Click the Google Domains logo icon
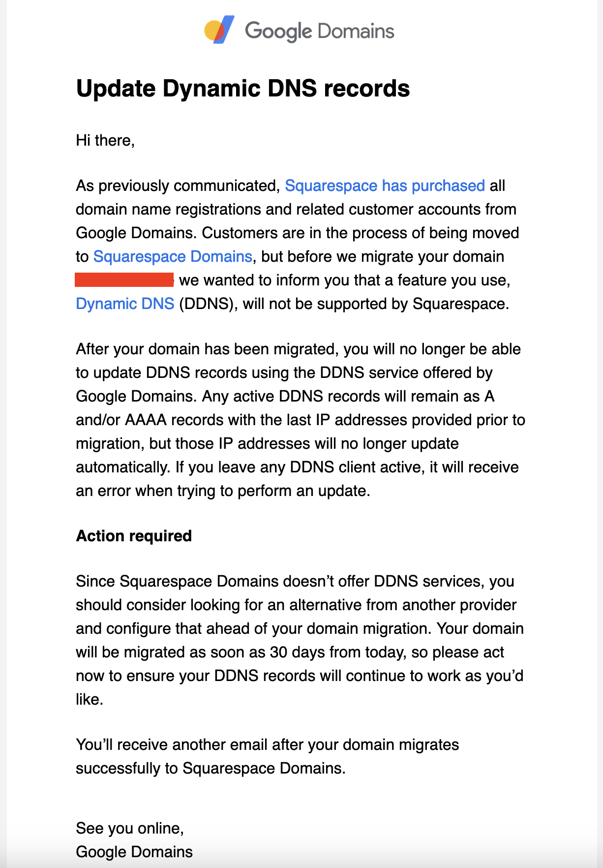Viewport: 603px width, 868px height. [x=219, y=31]
